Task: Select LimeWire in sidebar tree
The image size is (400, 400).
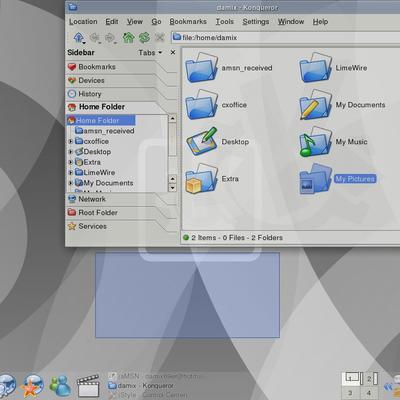Action: tap(95, 173)
